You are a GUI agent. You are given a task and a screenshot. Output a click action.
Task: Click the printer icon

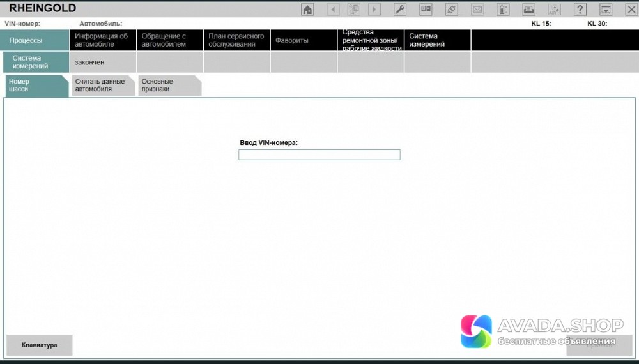(x=529, y=10)
